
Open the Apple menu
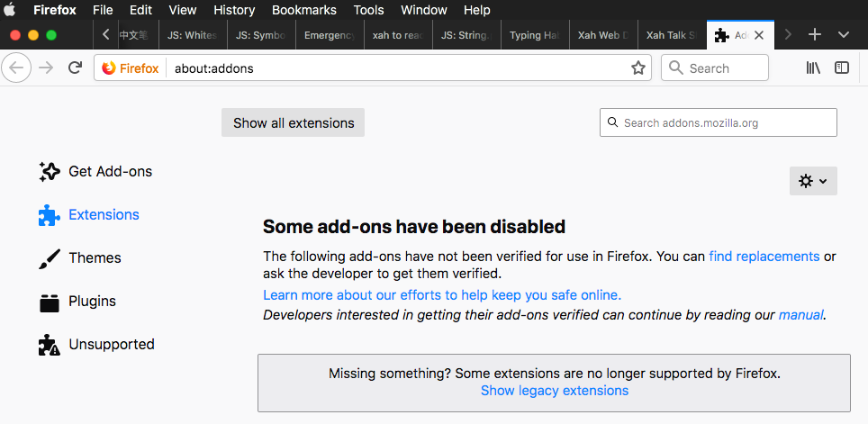point(10,10)
